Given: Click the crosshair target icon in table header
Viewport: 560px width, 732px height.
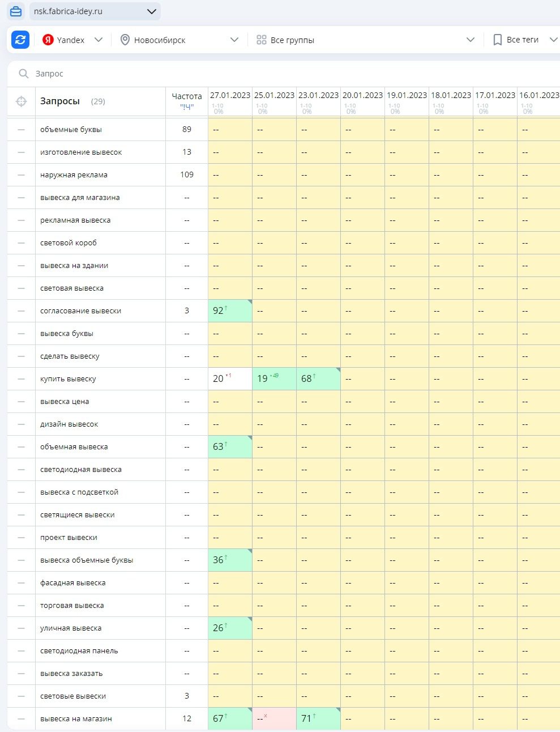Looking at the screenshot, I should point(21,101).
